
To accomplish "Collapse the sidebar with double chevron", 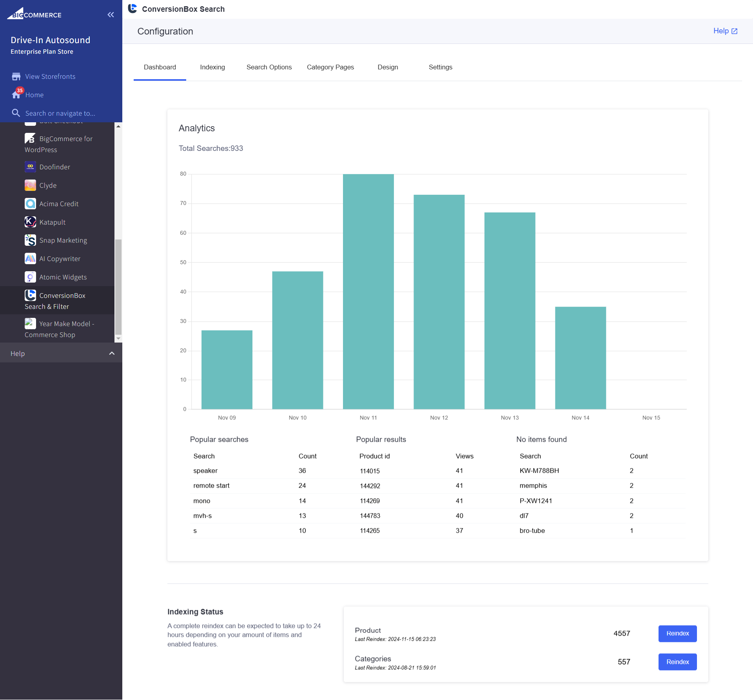I will 111,15.
